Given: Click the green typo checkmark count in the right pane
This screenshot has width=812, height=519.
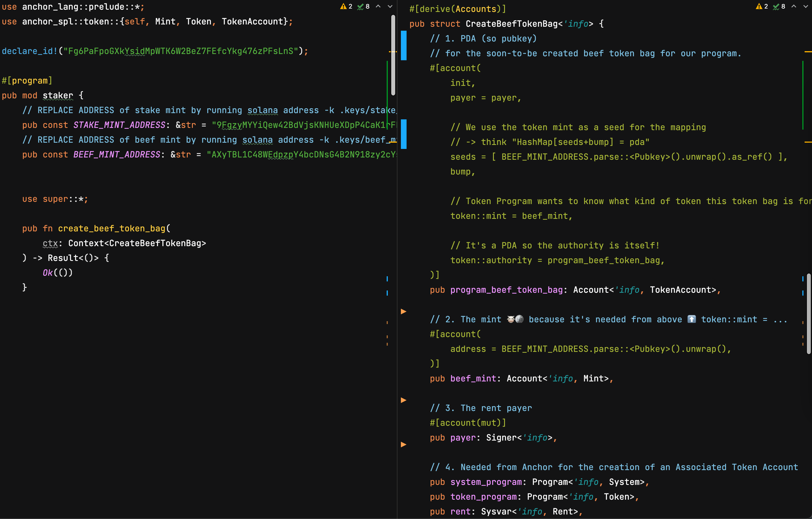Looking at the screenshot, I should [x=779, y=7].
